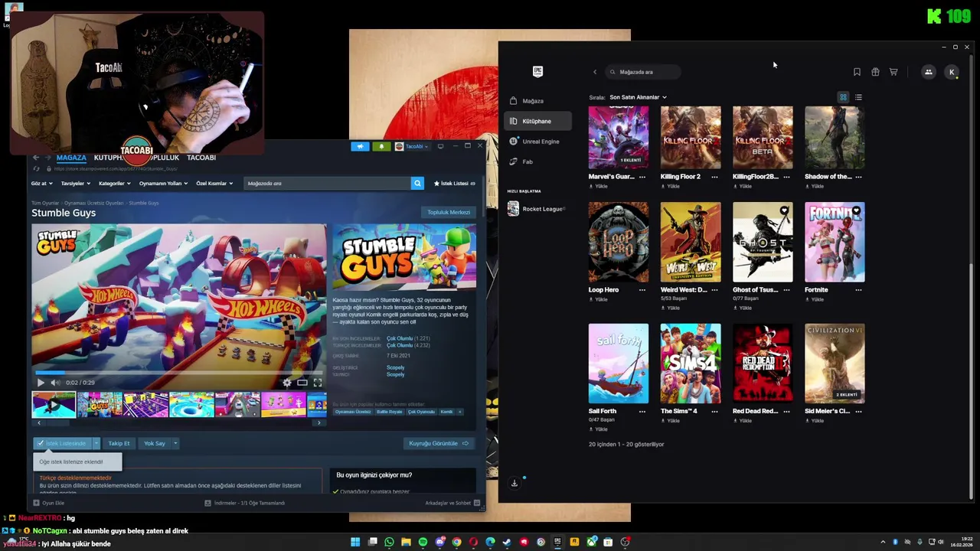Launch Rocket League from quick launch
Image resolution: width=980 pixels, height=551 pixels.
tap(537, 209)
